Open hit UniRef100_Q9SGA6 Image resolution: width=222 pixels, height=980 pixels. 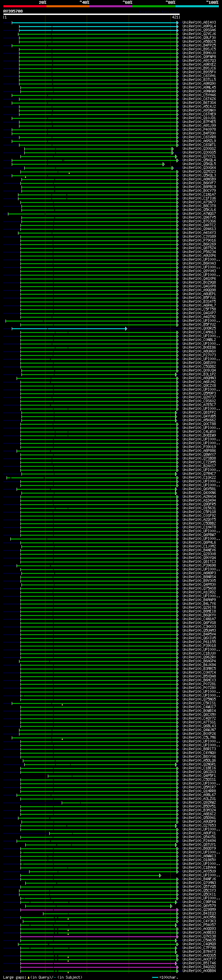click(x=199, y=30)
